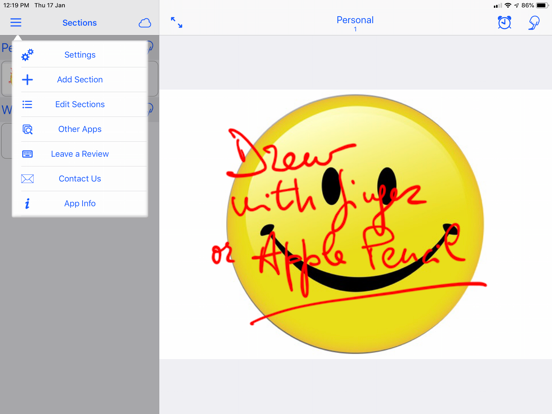Open Settings from the popup menu
Viewport: 552px width, 414px height.
coord(80,55)
